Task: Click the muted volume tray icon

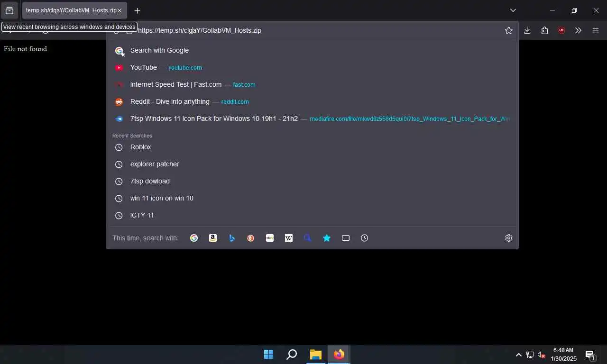Action: tap(542, 355)
